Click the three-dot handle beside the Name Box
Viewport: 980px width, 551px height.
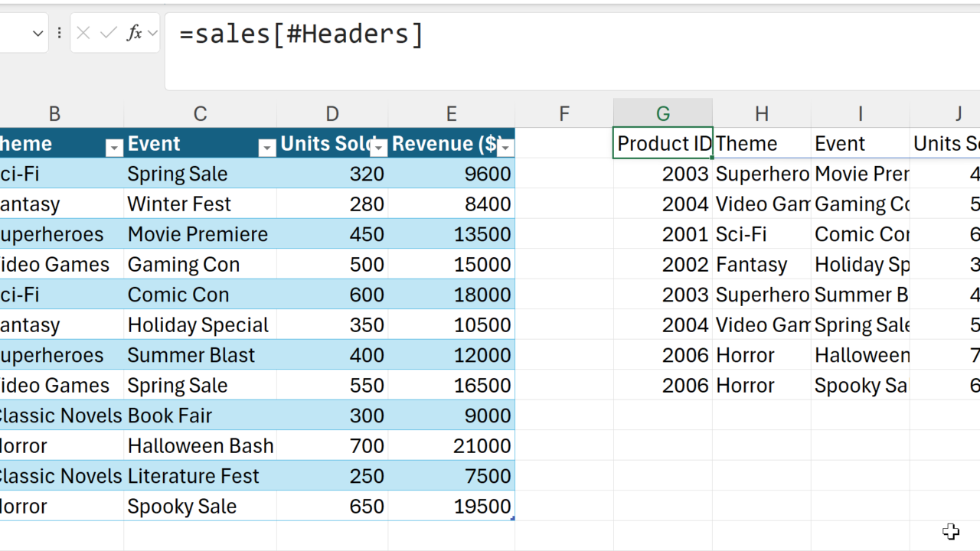point(59,33)
